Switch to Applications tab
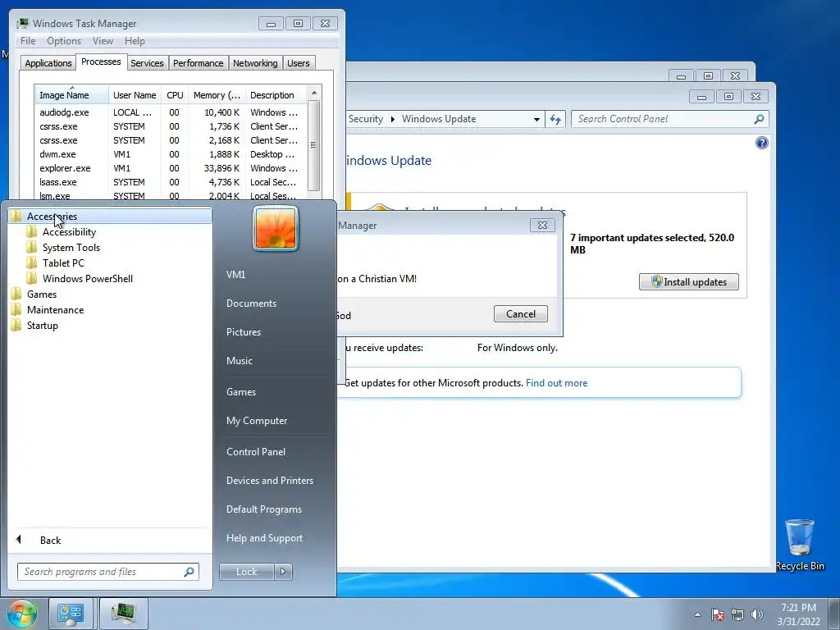 pyautogui.click(x=48, y=63)
